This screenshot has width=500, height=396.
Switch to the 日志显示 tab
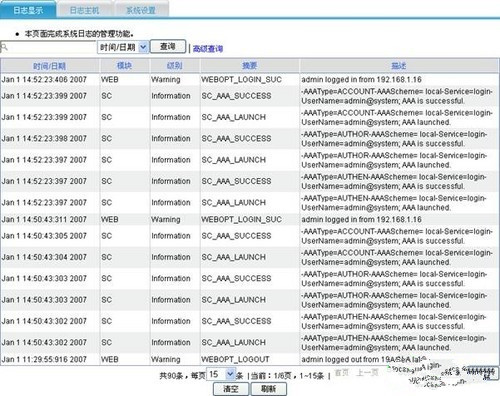click(28, 10)
